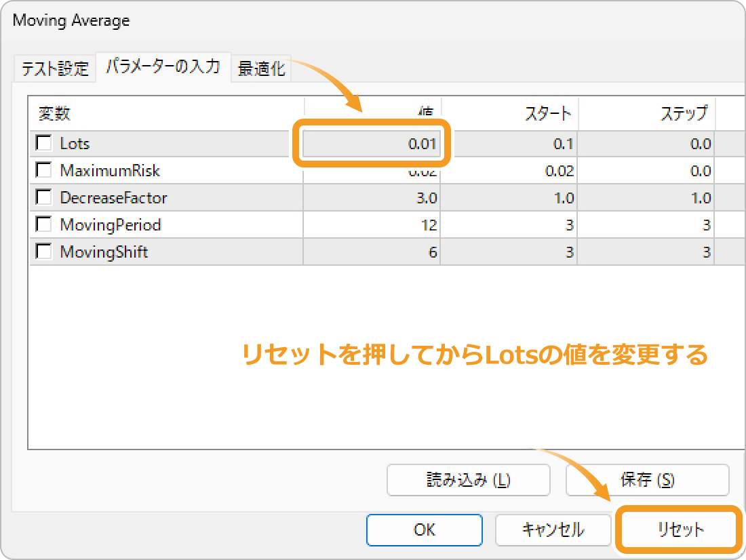The image size is (746, 560).
Task: Select the MovingPeriod variable name
Action: click(x=111, y=224)
